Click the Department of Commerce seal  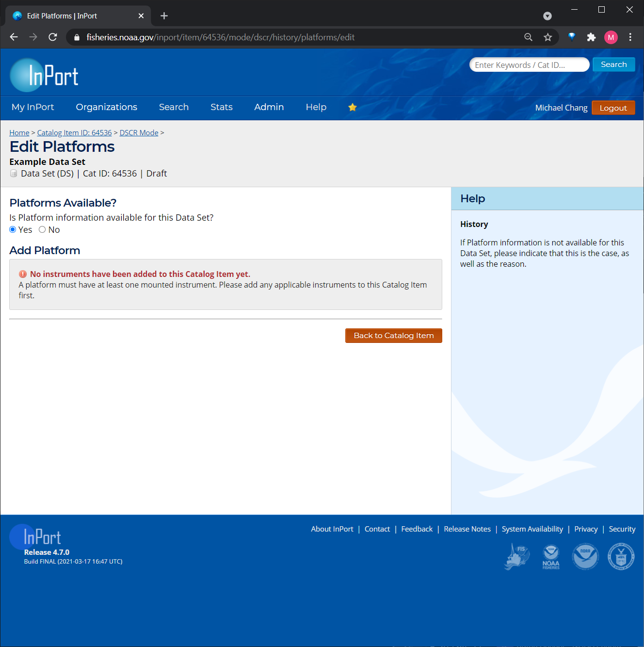(x=621, y=556)
